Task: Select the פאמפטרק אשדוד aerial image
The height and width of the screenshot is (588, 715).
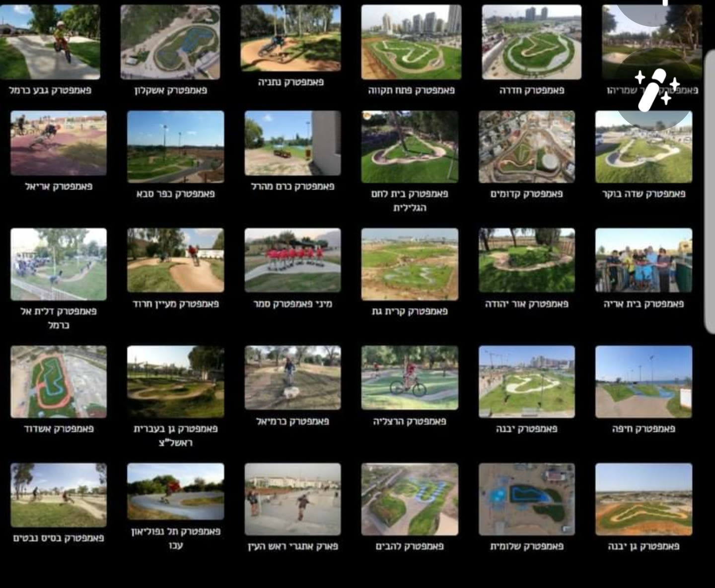Action: click(x=59, y=382)
